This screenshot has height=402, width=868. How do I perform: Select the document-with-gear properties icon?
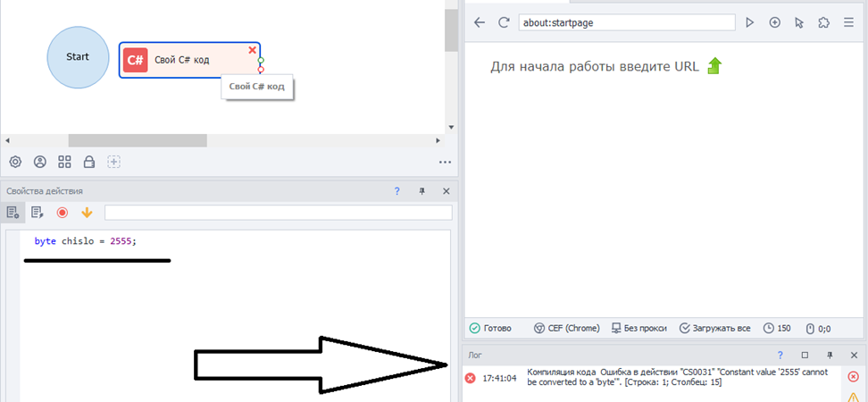pos(13,212)
